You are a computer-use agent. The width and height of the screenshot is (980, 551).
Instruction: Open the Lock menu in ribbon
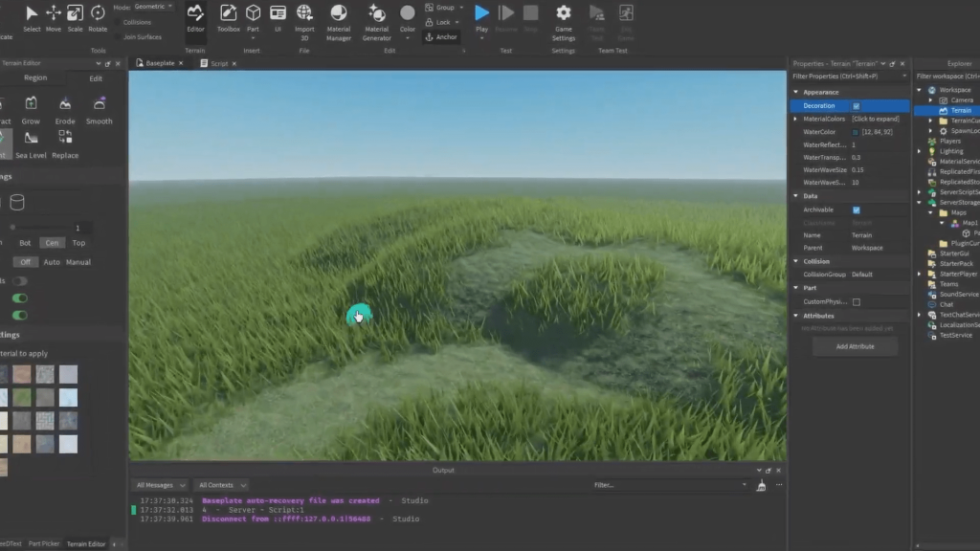pyautogui.click(x=442, y=23)
